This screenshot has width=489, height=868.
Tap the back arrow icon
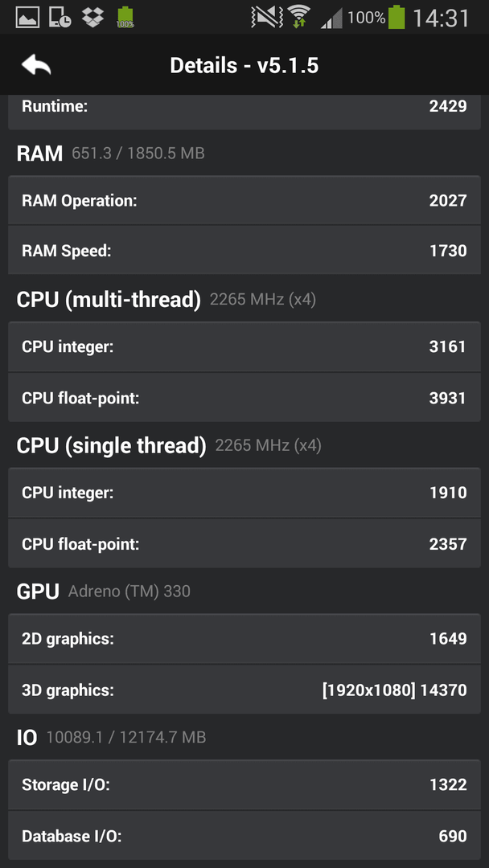pos(36,65)
